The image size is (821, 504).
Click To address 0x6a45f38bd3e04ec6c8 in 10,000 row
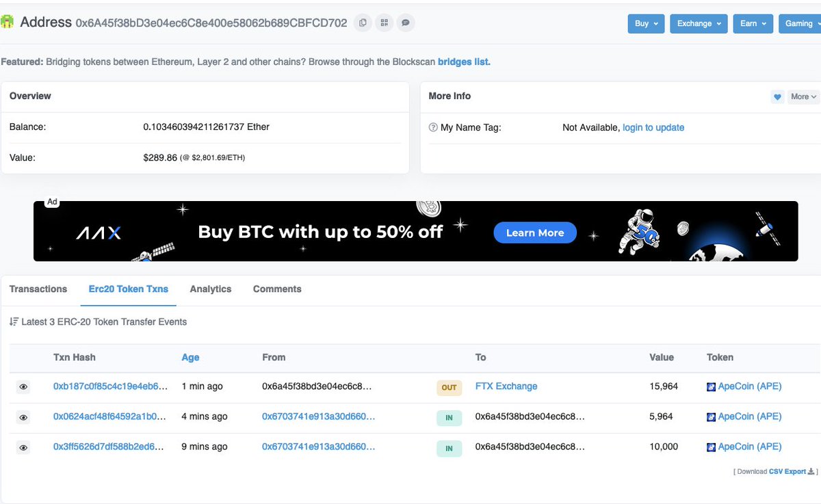click(530, 447)
